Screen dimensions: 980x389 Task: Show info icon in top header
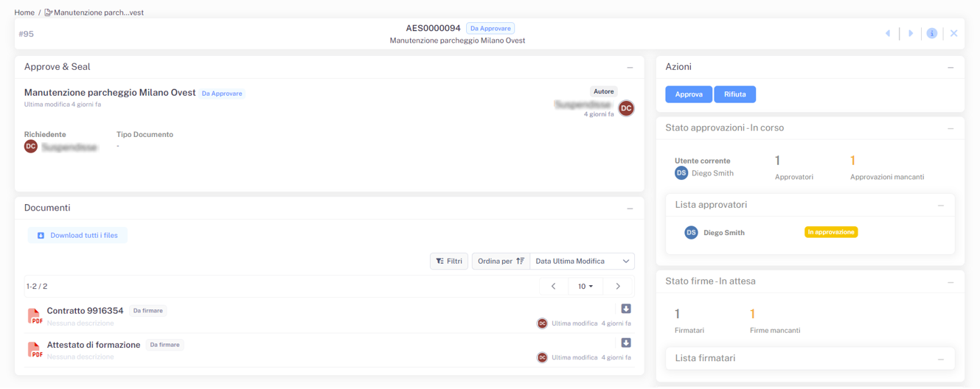click(x=931, y=34)
